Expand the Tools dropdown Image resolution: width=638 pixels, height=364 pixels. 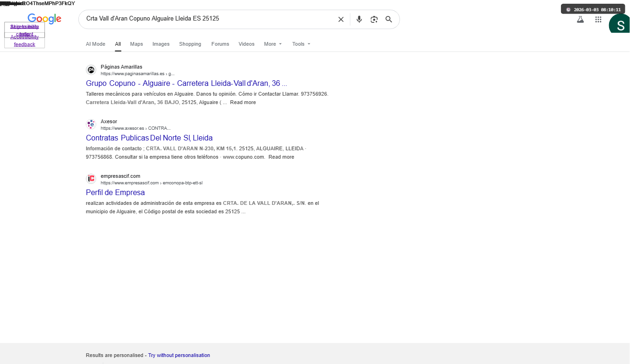301,44
